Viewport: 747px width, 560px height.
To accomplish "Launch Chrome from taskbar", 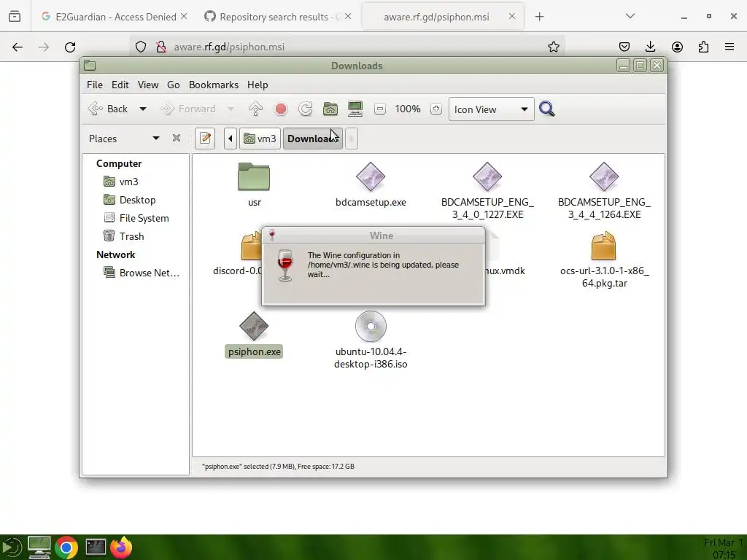I will (66, 548).
